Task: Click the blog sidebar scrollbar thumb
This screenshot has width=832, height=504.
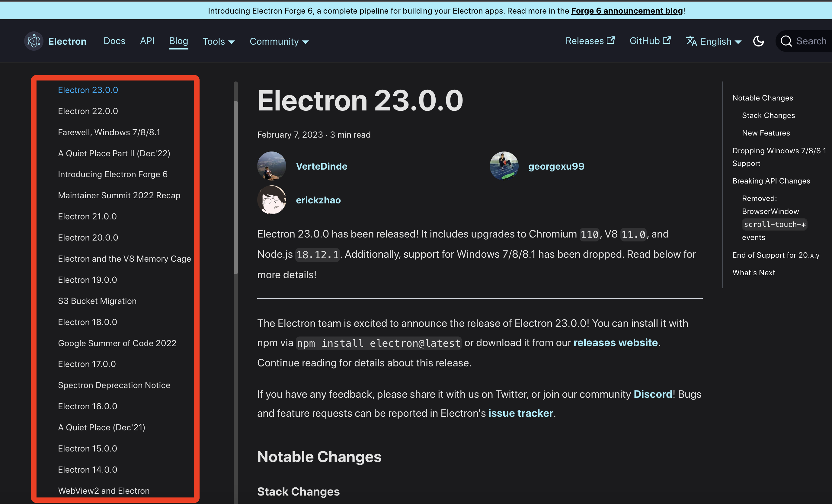Action: [236, 187]
